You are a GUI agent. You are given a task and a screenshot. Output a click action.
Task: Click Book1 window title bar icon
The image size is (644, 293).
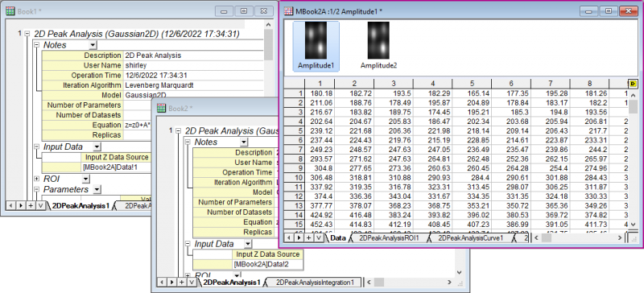click(10, 11)
